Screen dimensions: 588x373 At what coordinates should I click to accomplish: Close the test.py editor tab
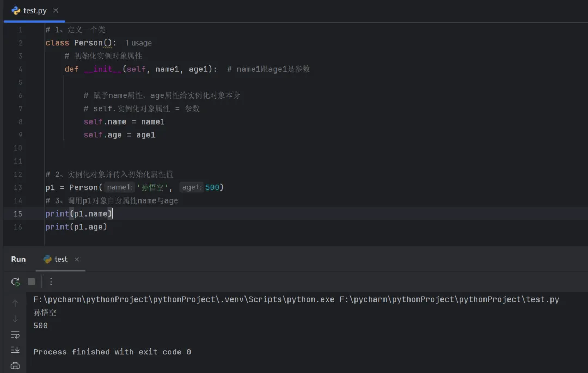tap(56, 10)
